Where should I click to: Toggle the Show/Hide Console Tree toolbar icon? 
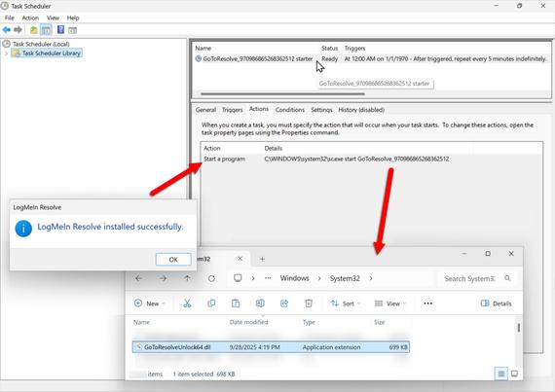(46, 30)
